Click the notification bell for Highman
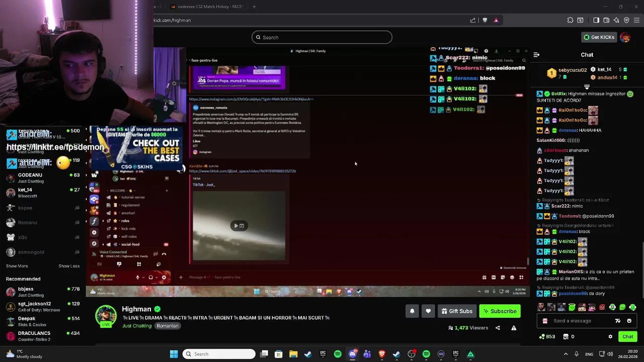Image resolution: width=644 pixels, height=362 pixels. [x=412, y=311]
